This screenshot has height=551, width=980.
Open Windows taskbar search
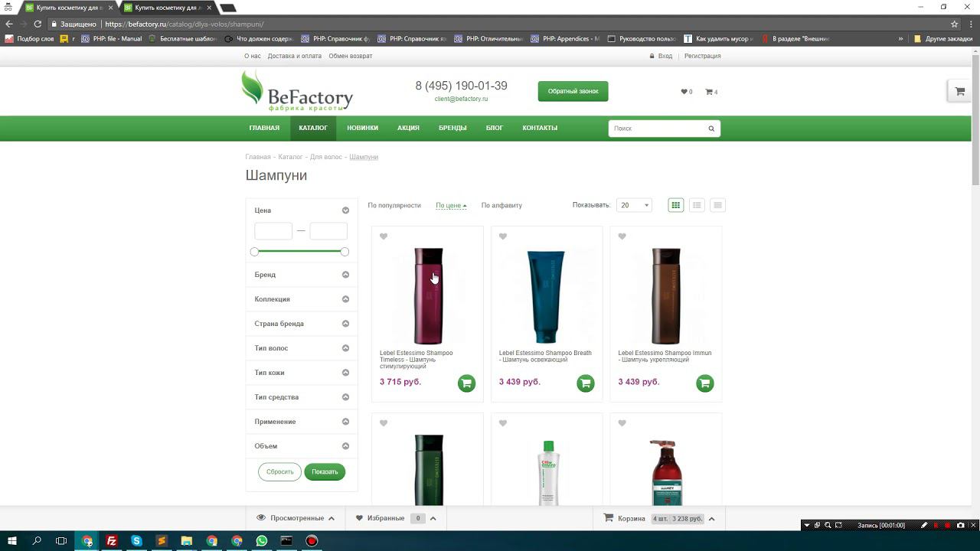(x=37, y=541)
